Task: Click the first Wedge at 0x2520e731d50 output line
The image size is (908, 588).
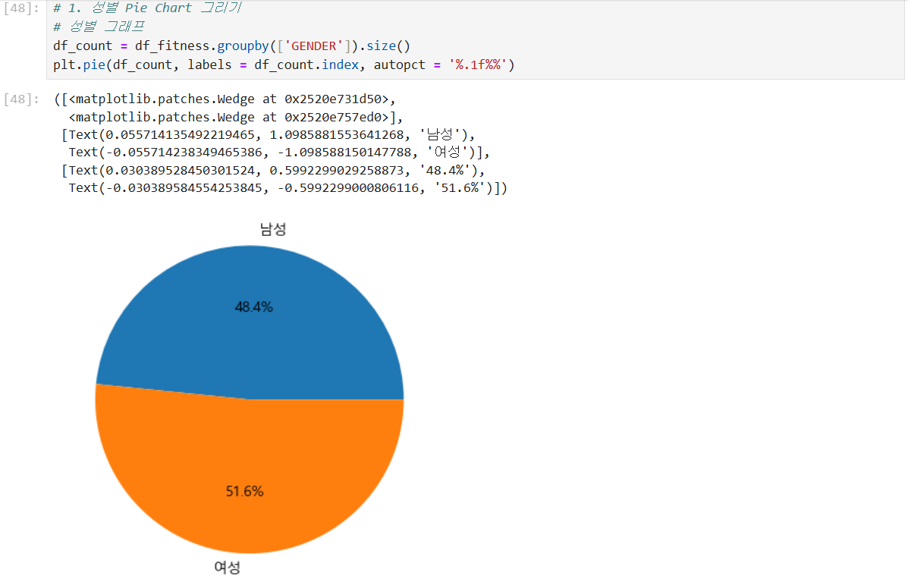Action: pyautogui.click(x=225, y=99)
